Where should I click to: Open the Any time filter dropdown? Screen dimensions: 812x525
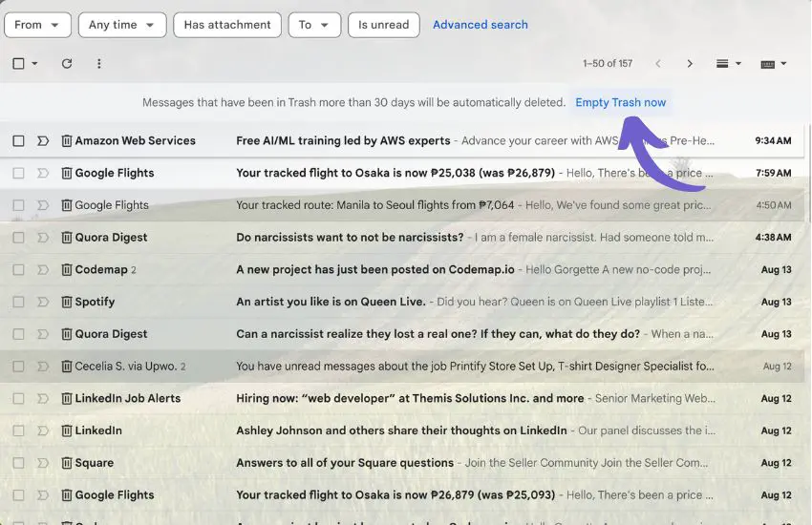point(122,25)
